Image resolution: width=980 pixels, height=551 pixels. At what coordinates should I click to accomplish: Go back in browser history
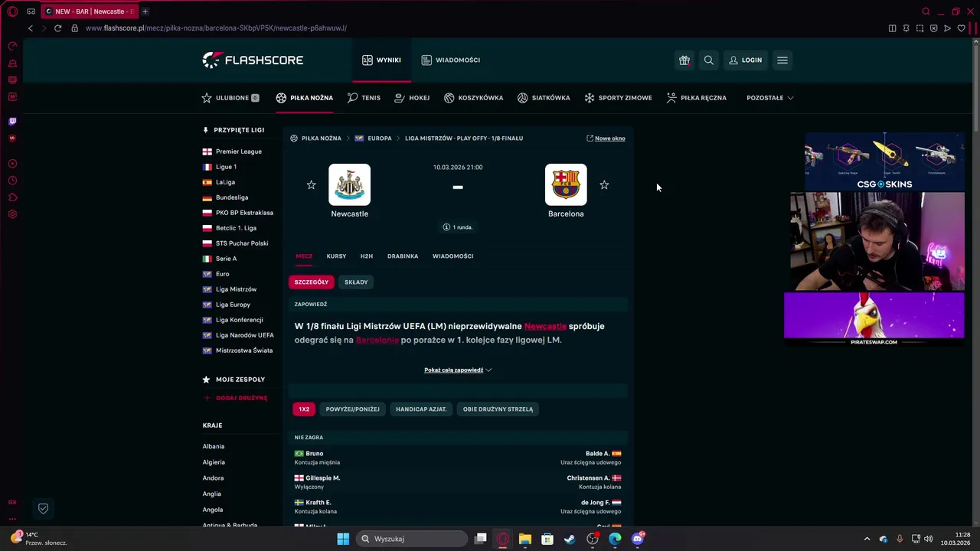pyautogui.click(x=30, y=28)
